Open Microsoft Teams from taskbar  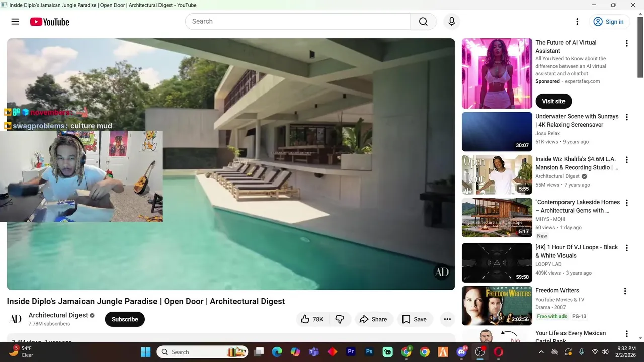314,352
